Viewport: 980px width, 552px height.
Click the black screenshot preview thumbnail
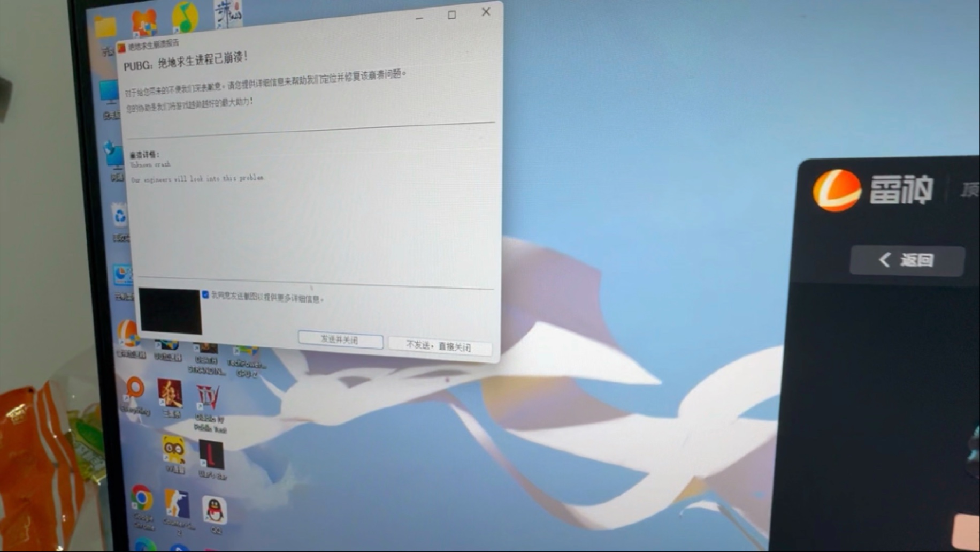[170, 311]
